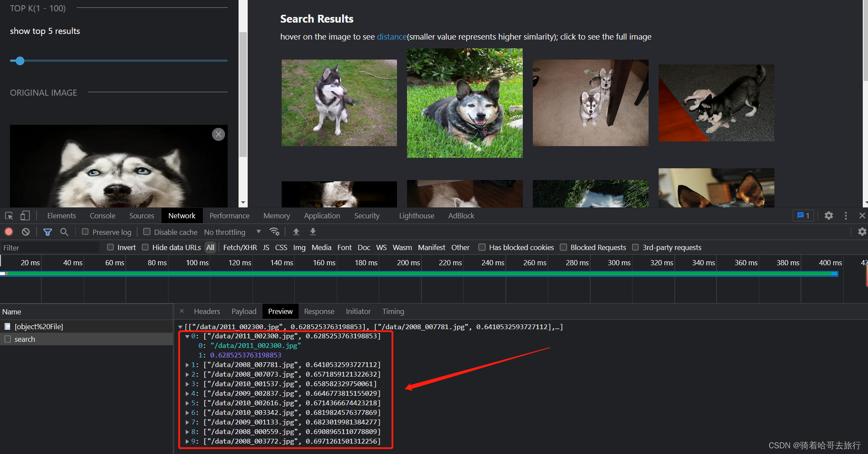Open the No throttling dropdown
Screen dimensions: 868x454
pos(232,232)
